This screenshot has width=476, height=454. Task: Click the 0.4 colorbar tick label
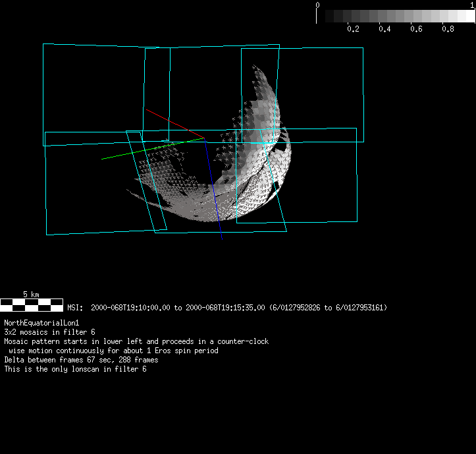coord(384,29)
